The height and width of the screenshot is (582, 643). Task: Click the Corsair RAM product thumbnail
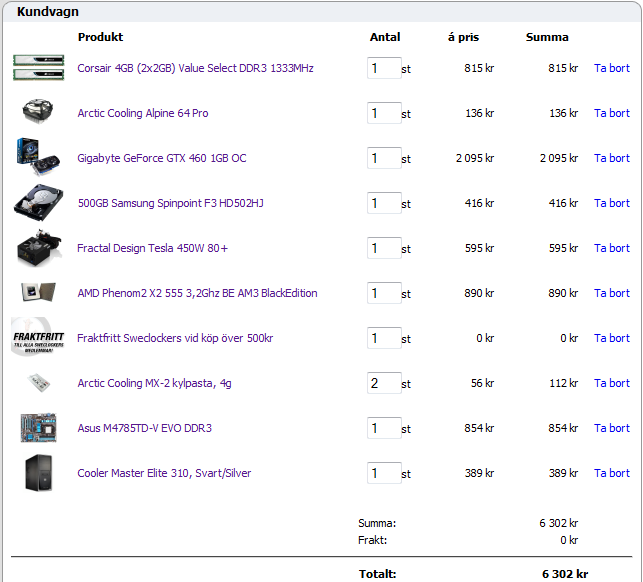click(x=38, y=68)
